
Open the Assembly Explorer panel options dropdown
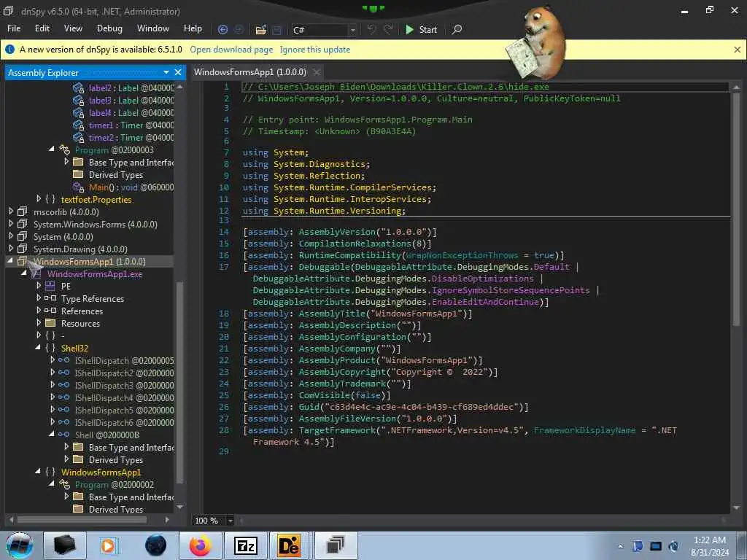166,72
